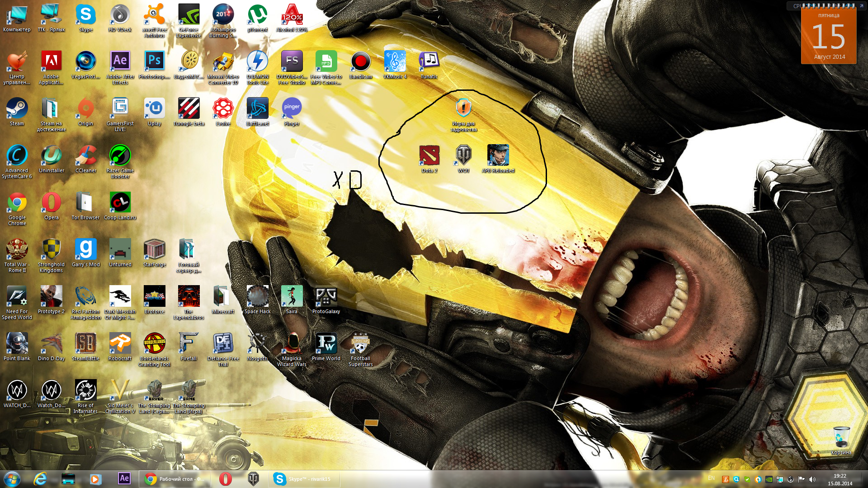Open Alcohol 120% desktop icon
Image resolution: width=868 pixels, height=488 pixels.
coord(292,18)
